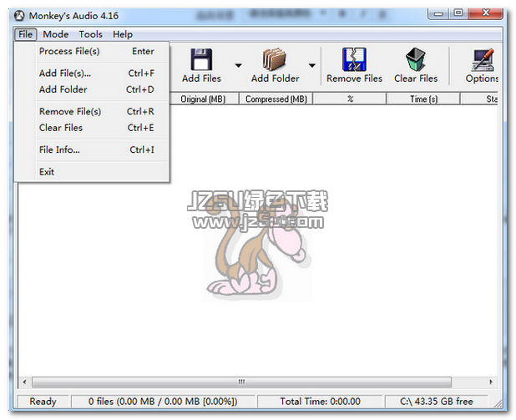
Task: Click the Monkey's Audio title bar icon
Action: point(20,16)
